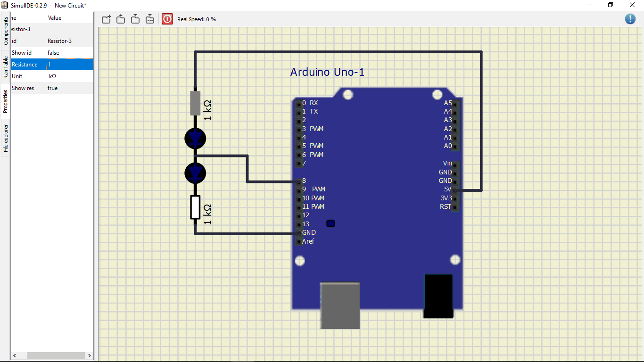Image resolution: width=644 pixels, height=362 pixels.
Task: Click the upper resistor 1 kΩ label
Action: pos(207,110)
